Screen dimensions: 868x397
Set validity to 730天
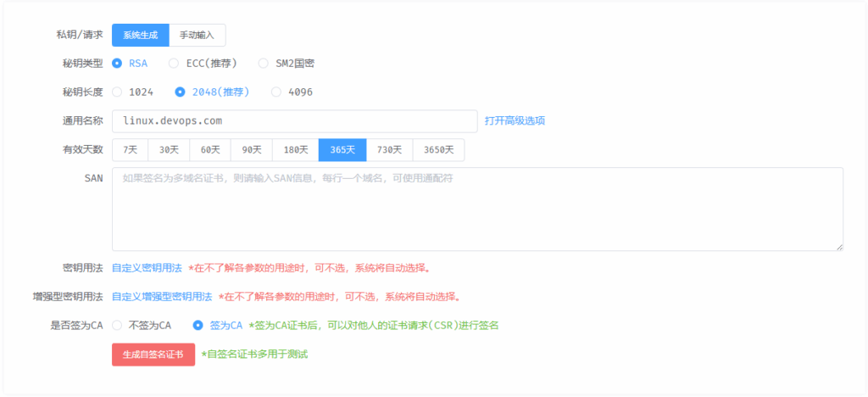coord(390,149)
